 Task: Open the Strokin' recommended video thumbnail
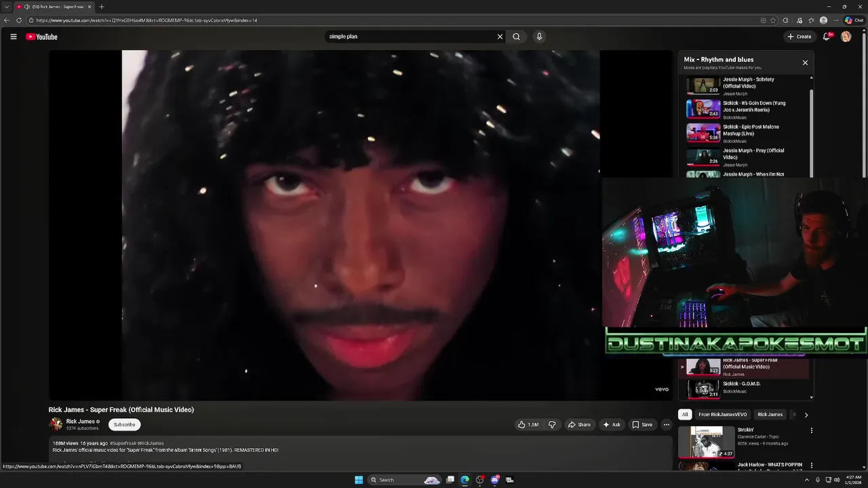click(707, 442)
